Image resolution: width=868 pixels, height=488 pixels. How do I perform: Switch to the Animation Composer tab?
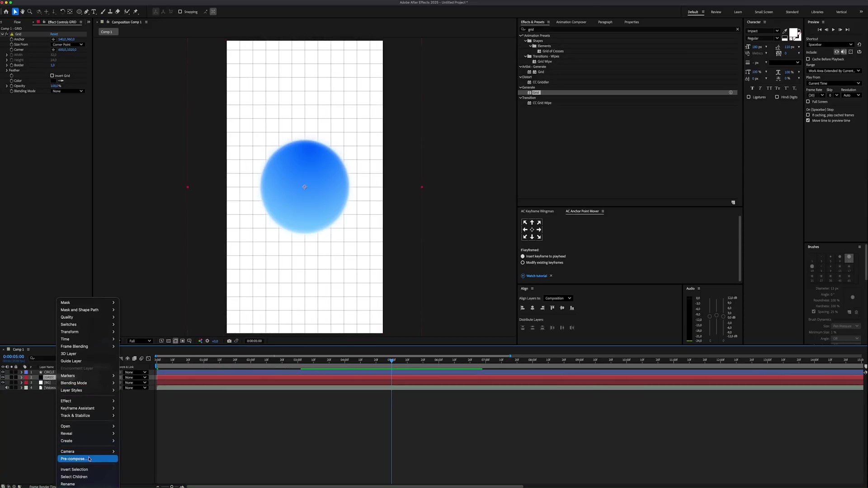[571, 22]
